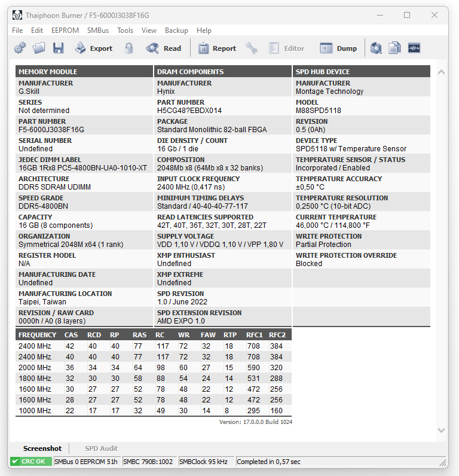Click the 1800 MHz timing row

pos(154,379)
